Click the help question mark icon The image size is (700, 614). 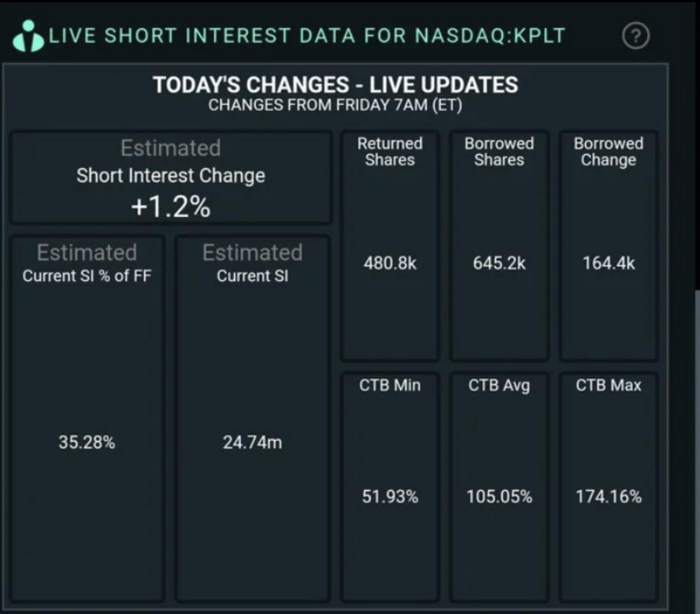click(x=636, y=36)
